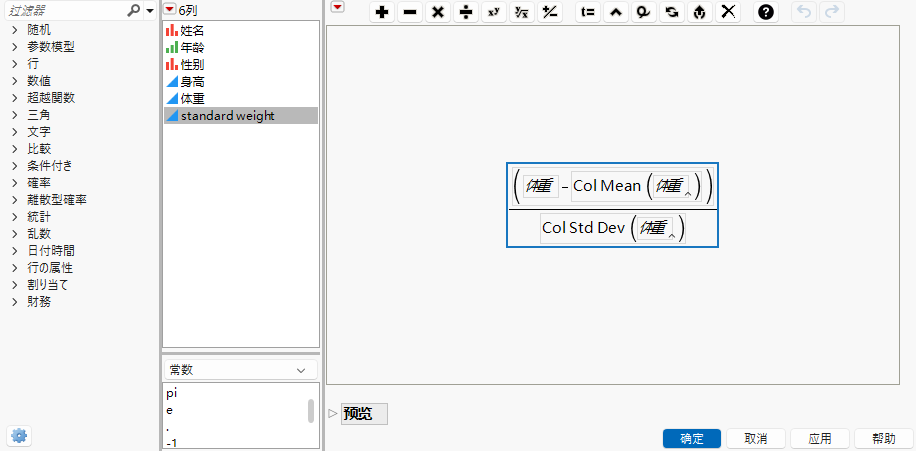Open the filter options dropdown arrow
The image size is (916, 451).
tap(150, 11)
